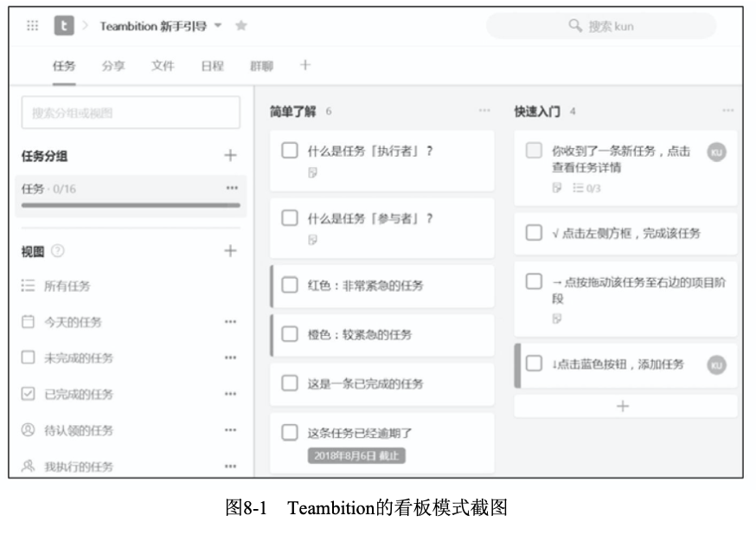The width and height of the screenshot is (756, 535).
Task: Click the 2018年8月6日 截止 due date tag
Action: pos(356,456)
